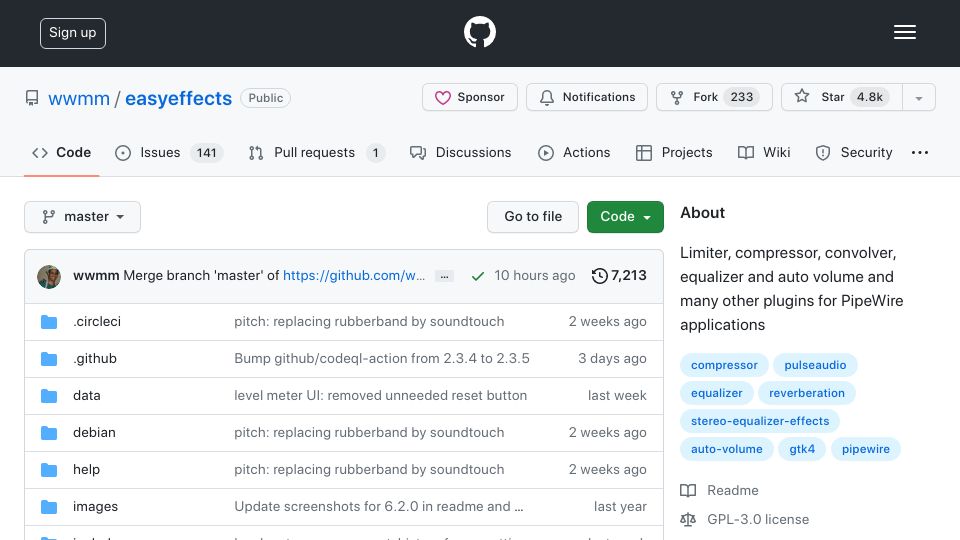Select the auto-volume topic tag
This screenshot has height=540, width=960.
click(x=727, y=449)
